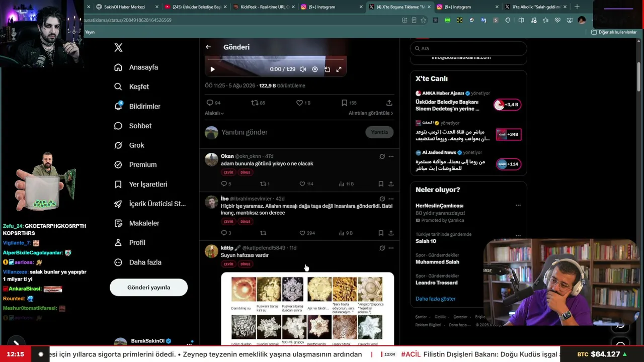This screenshot has height=362, width=644.
Task: Like the main post with 1 B likes
Action: [303, 103]
